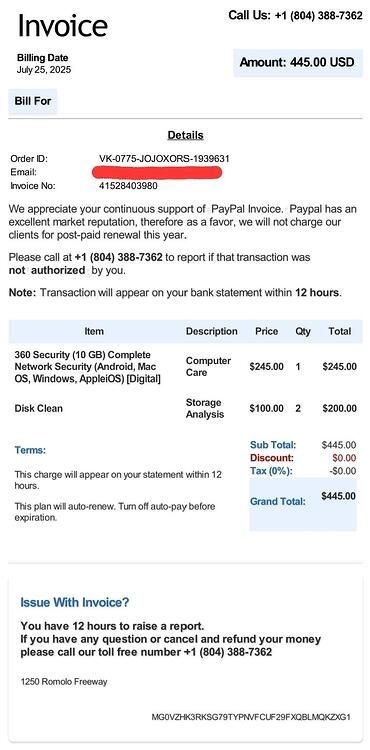Screen dimensions: 370x750
Task: Click the Qty column header
Action: pos(303,331)
